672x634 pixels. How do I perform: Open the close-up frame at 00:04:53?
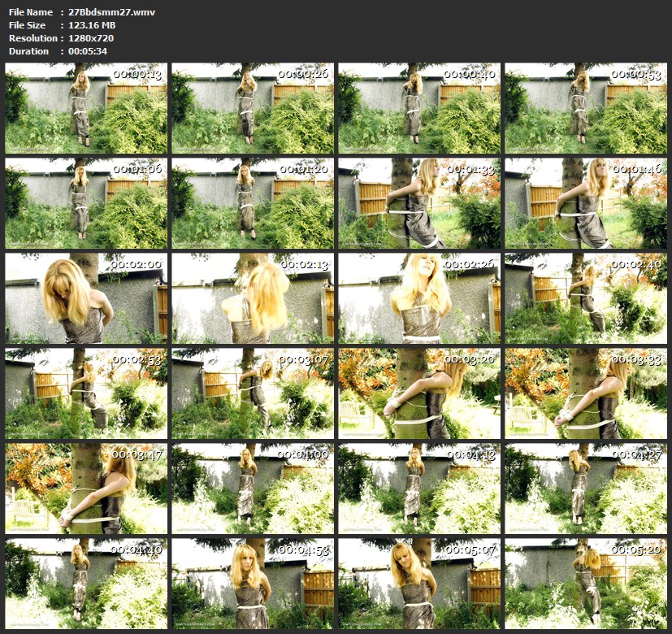(253, 584)
